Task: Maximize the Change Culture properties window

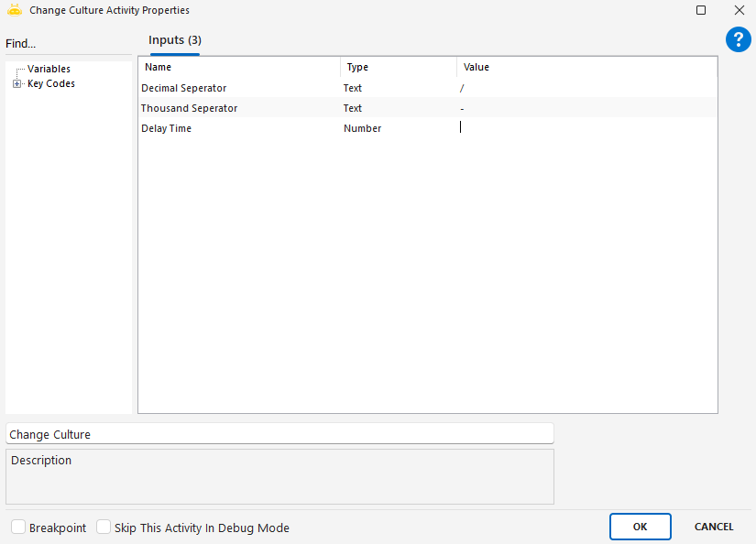Action: (701, 10)
